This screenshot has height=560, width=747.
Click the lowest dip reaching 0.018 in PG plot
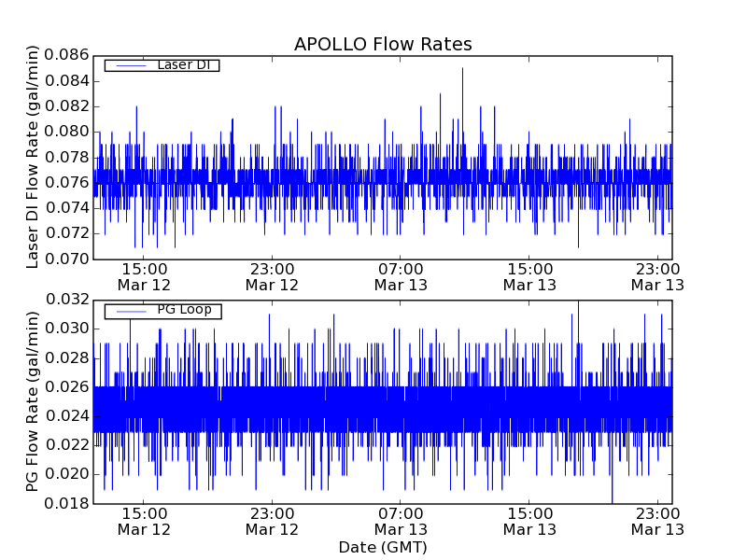click(613, 501)
